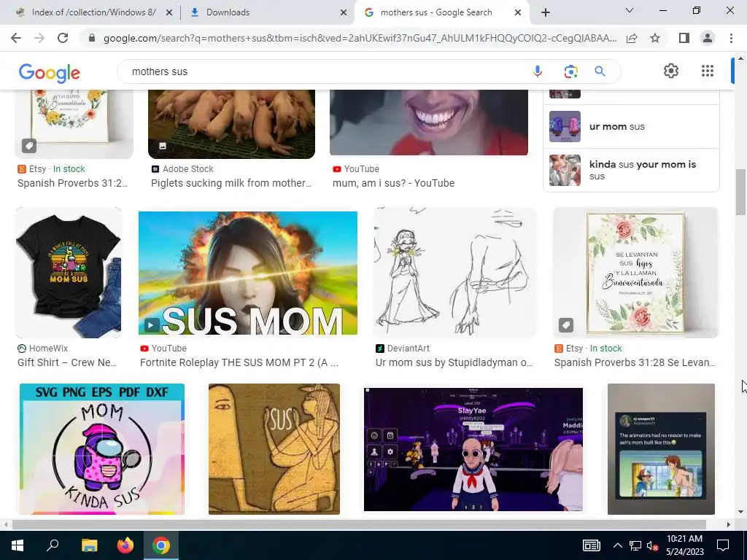The image size is (747, 560).
Task: Open the black MOM SUS t-shirt image
Action: [x=69, y=273]
